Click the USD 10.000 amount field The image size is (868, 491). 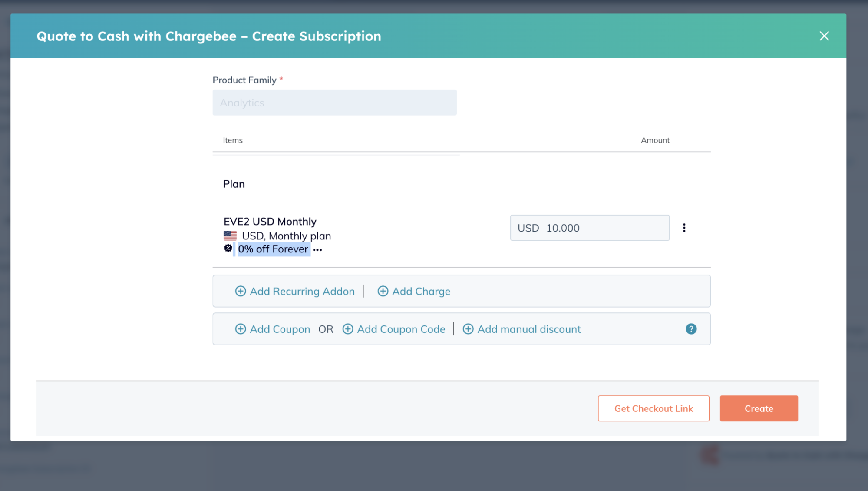(590, 228)
